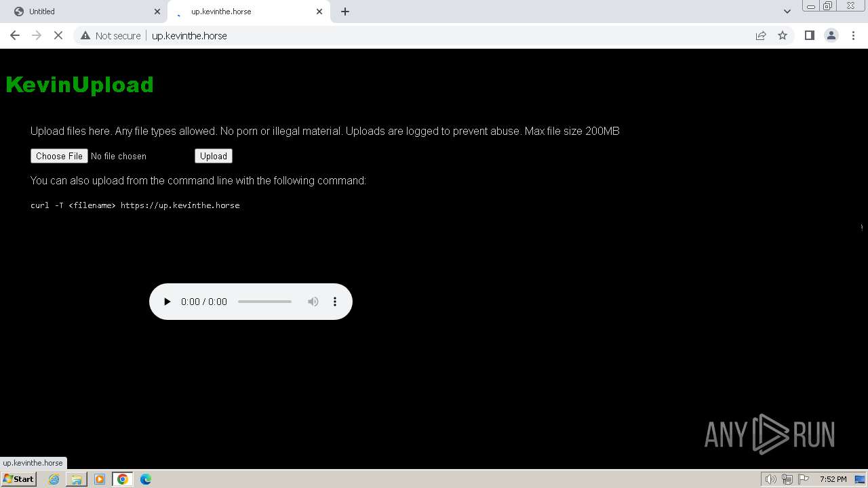This screenshot has height=488, width=868.
Task: Close the up.kevinthe.horse tab
Action: (x=319, y=12)
